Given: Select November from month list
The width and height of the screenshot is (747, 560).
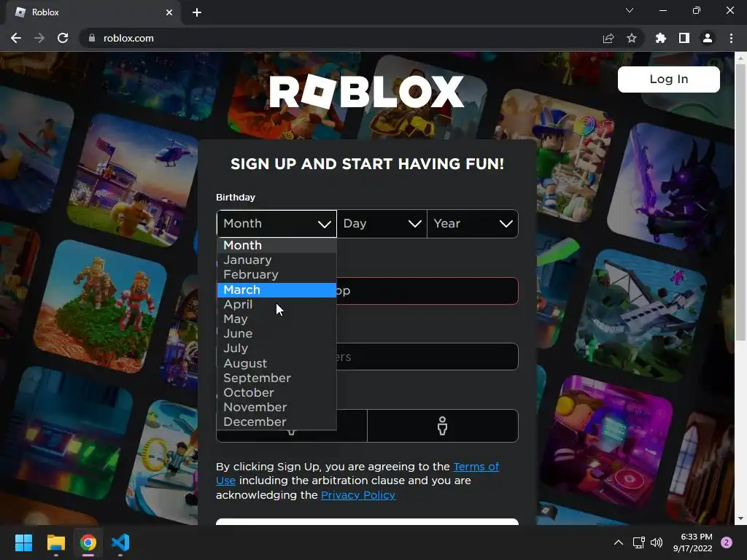Looking at the screenshot, I should pyautogui.click(x=276, y=408).
